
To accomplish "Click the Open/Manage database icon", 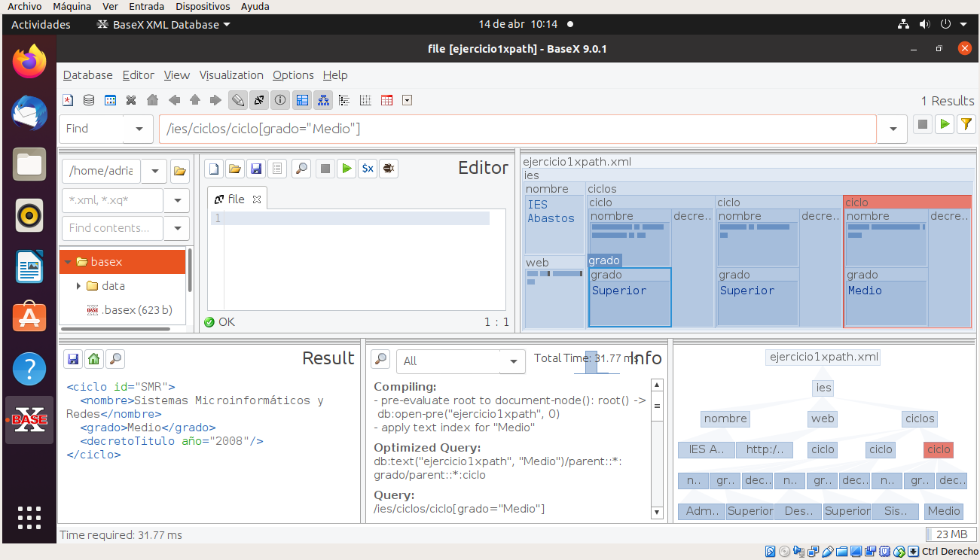I will 89,100.
